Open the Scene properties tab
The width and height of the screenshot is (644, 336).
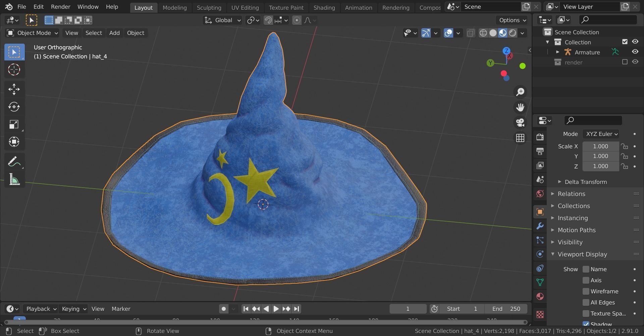(540, 179)
